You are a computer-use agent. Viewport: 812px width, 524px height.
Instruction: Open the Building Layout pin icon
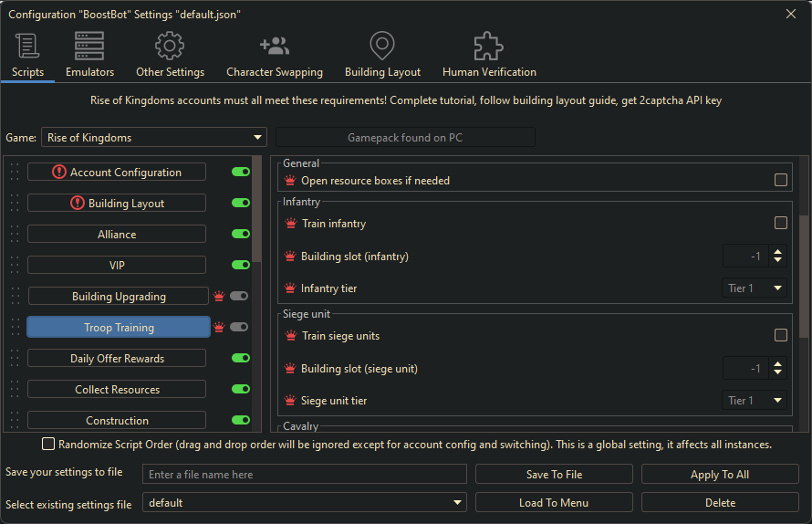(x=382, y=46)
